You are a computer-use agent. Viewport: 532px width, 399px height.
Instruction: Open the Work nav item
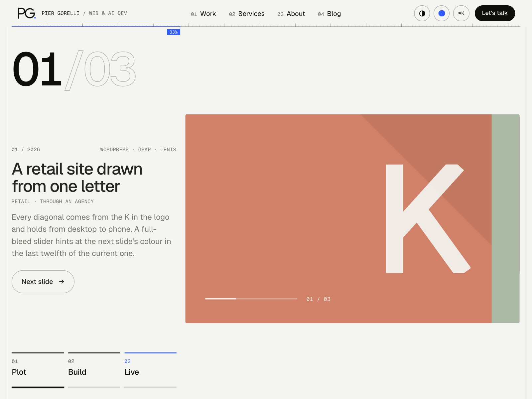click(x=203, y=14)
